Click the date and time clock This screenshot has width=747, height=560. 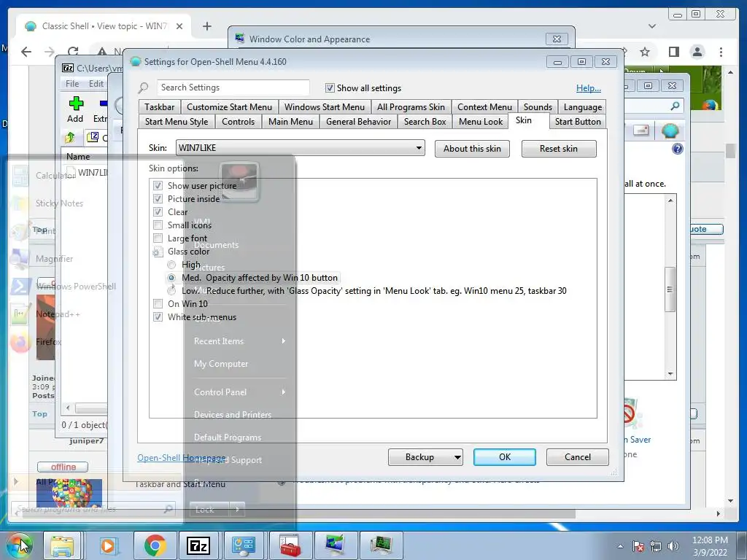(x=710, y=546)
